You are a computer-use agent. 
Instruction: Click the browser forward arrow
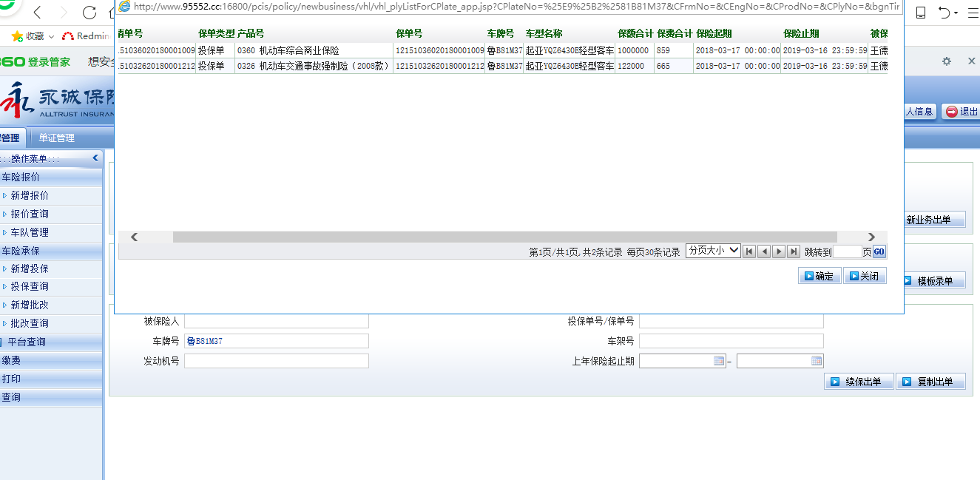(64, 13)
